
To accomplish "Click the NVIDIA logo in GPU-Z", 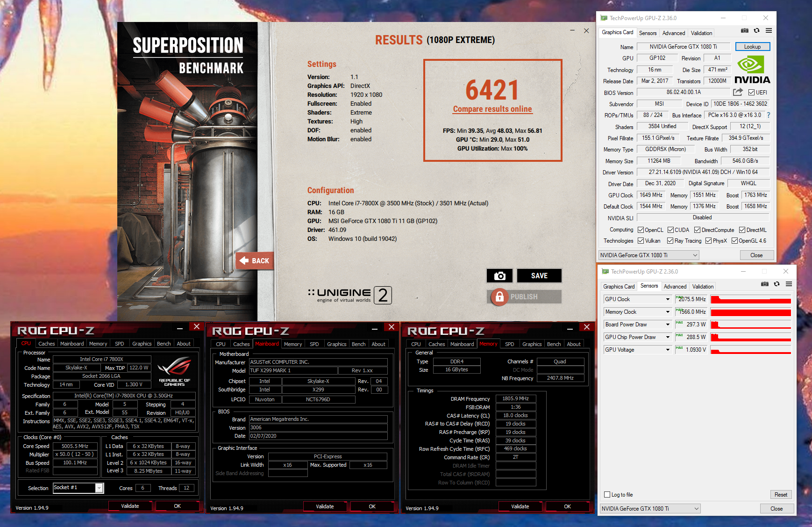I will [752, 70].
